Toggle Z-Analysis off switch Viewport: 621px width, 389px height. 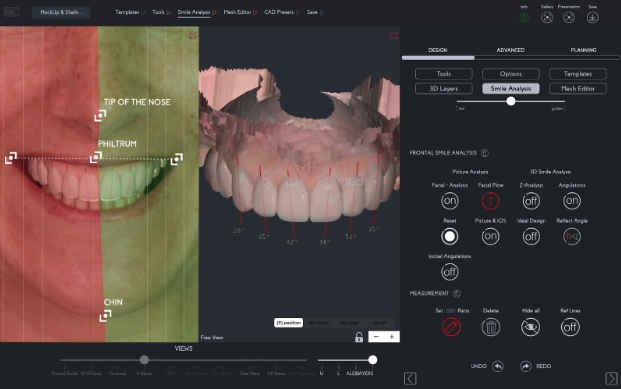(x=531, y=201)
